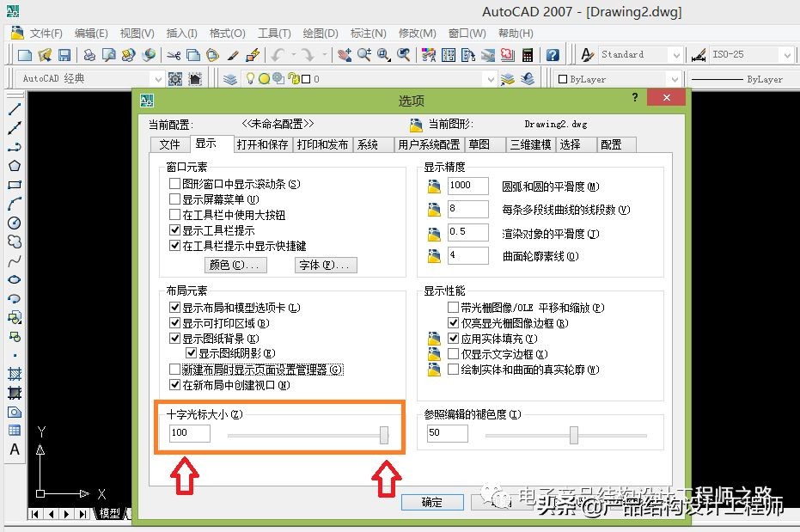Screen dimensions: 800x532
Task: Click the 颜色(C)... button
Action: tap(235, 265)
